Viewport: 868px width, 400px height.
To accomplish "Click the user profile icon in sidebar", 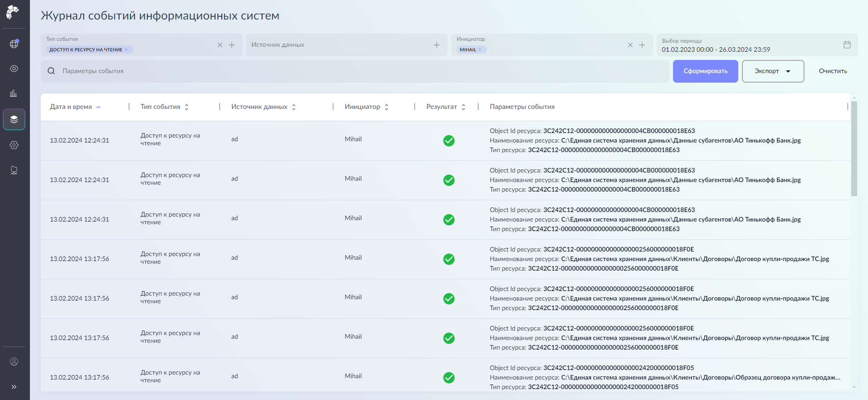I will point(14,361).
